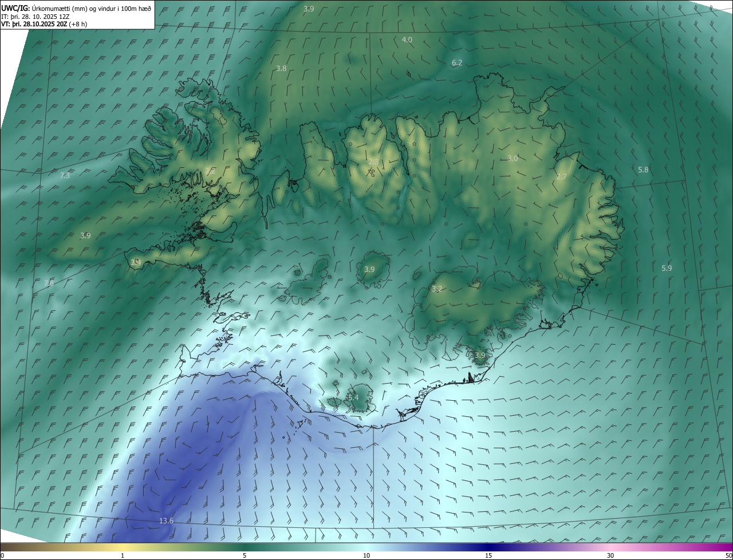Click the 2.3 value in north Iceland
The image size is (733, 560).
[373, 162]
